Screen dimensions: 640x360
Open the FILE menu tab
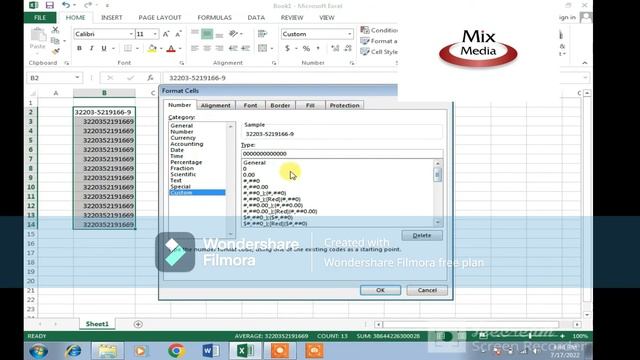pyautogui.click(x=40, y=18)
